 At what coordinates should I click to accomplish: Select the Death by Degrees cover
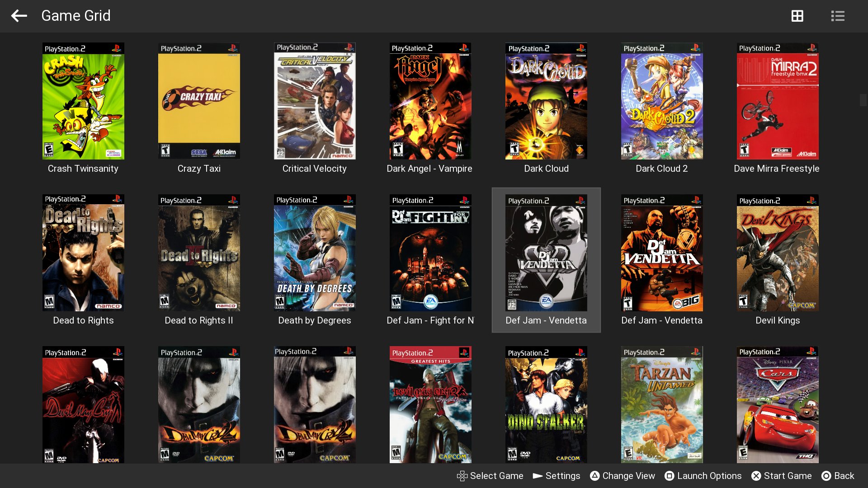coord(315,253)
